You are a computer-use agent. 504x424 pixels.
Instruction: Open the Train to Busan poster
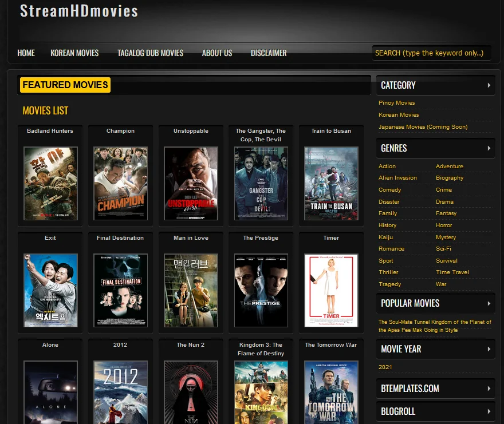tap(331, 184)
